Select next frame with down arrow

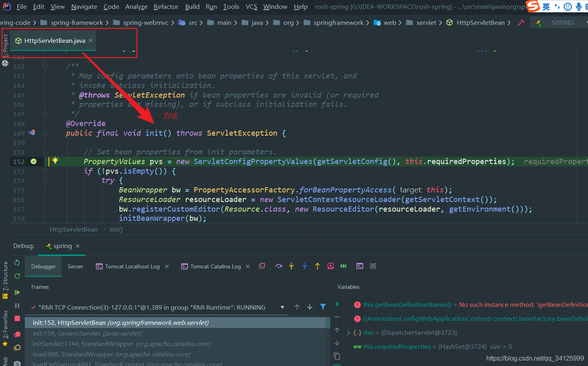(x=310, y=307)
